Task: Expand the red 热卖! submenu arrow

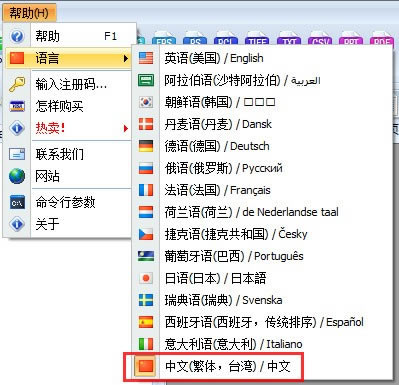Action: click(x=125, y=128)
